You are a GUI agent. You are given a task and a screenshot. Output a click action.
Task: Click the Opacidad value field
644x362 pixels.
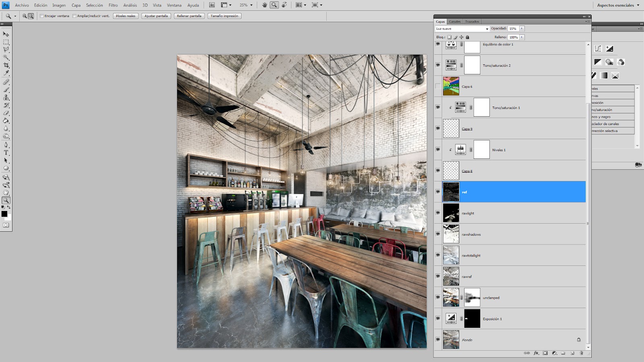[x=513, y=29]
